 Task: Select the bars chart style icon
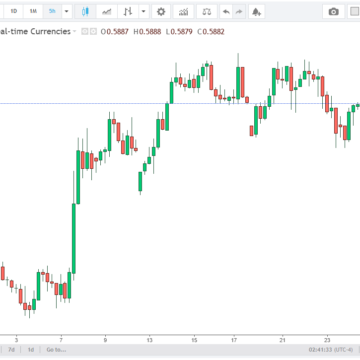tap(128, 12)
